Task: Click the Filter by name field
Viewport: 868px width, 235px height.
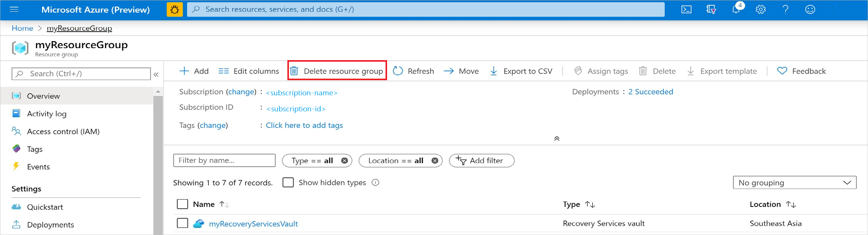Action: pyautogui.click(x=224, y=160)
